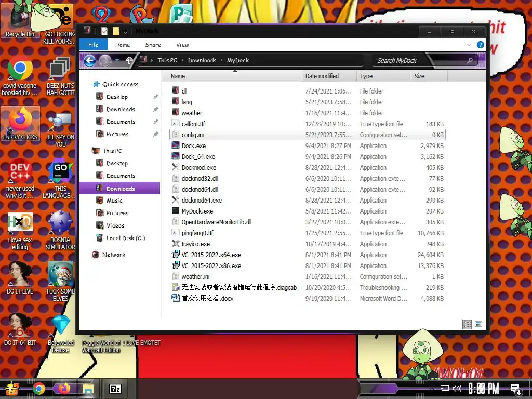The image size is (532, 399).
Task: Open 7-Zip from the taskbar
Action: 115,389
